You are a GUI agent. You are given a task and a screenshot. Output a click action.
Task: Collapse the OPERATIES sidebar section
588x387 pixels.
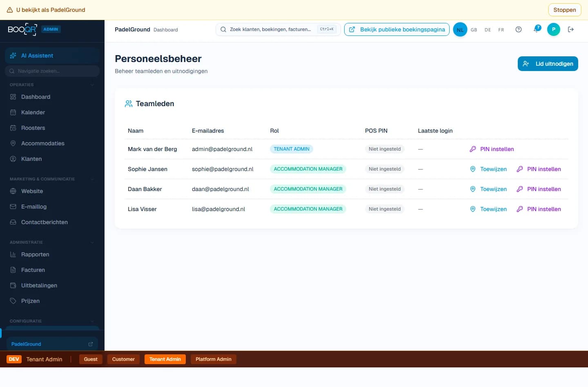tap(92, 85)
